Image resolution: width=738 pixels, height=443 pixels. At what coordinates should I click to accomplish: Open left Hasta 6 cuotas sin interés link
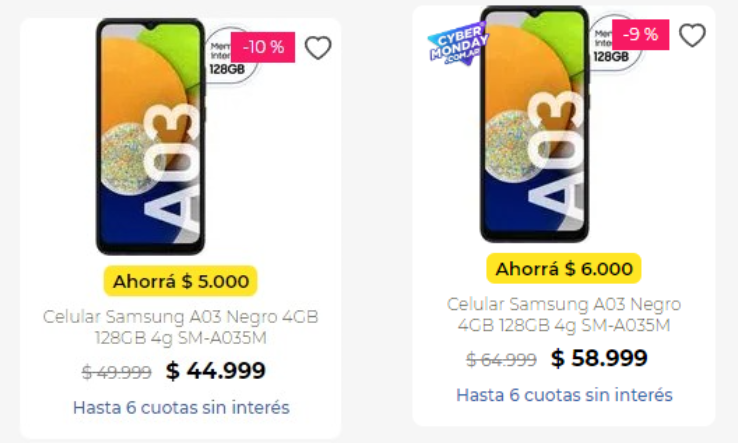(181, 407)
